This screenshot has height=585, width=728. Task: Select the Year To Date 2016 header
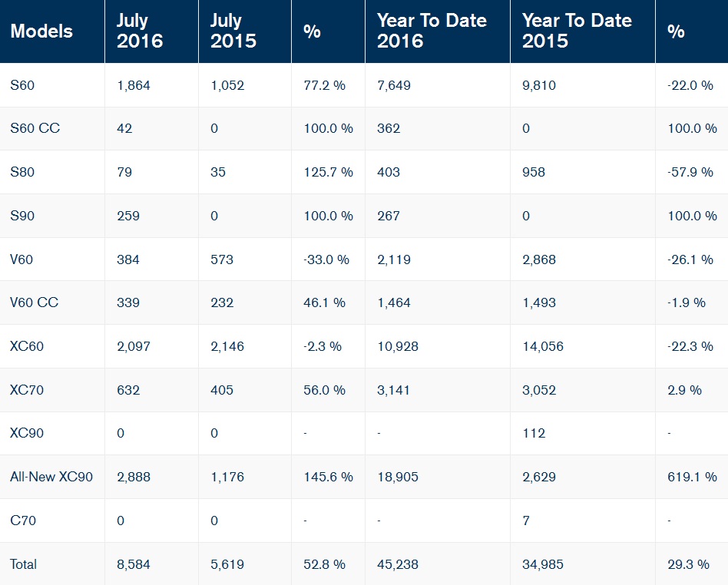432,31
